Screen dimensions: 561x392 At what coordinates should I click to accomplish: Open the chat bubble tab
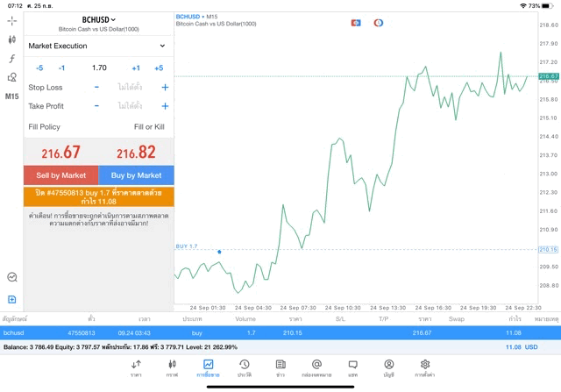[352, 368]
